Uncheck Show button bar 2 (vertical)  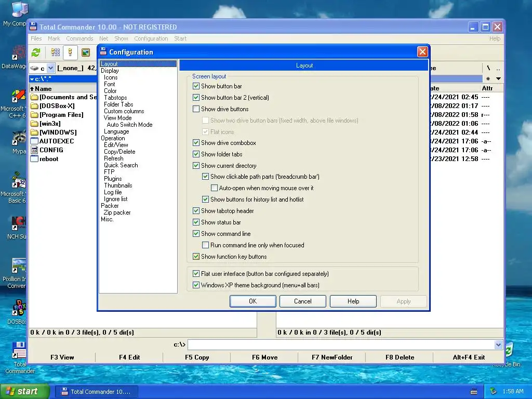[x=196, y=98]
